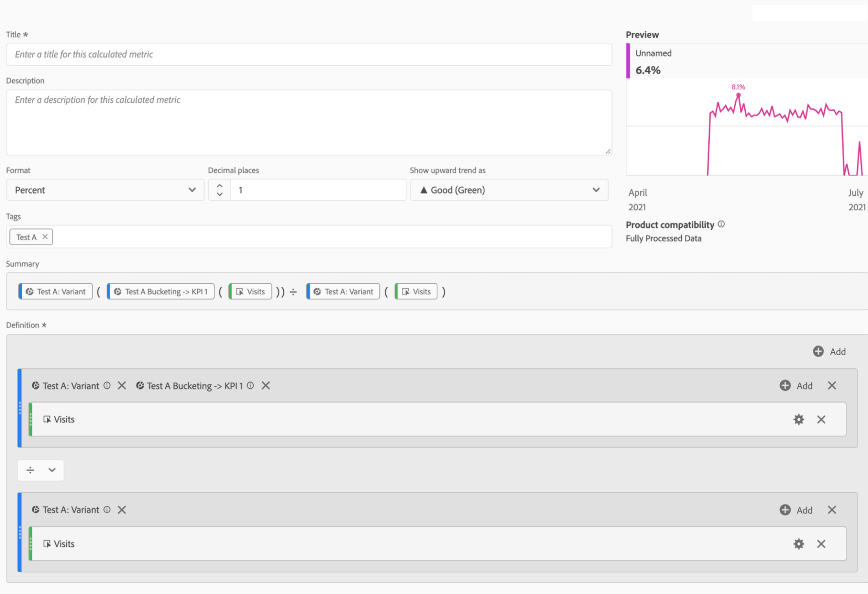Click the Product compatibility info icon
868x594 pixels.
[722, 223]
